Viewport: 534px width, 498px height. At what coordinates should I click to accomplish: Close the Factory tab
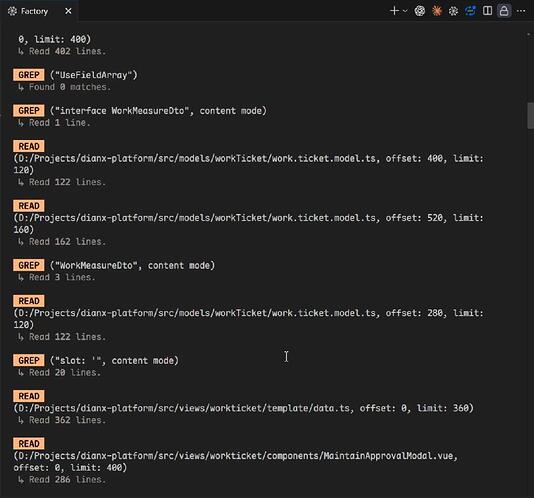[x=68, y=11]
